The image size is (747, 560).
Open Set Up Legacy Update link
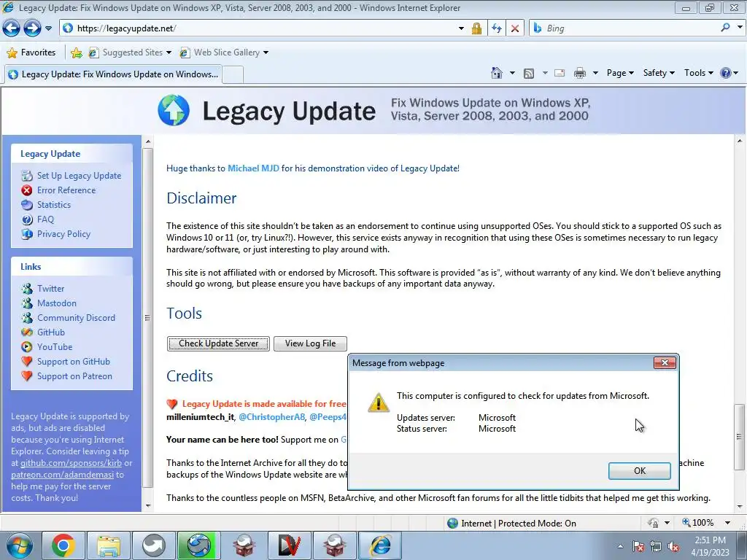tap(79, 176)
